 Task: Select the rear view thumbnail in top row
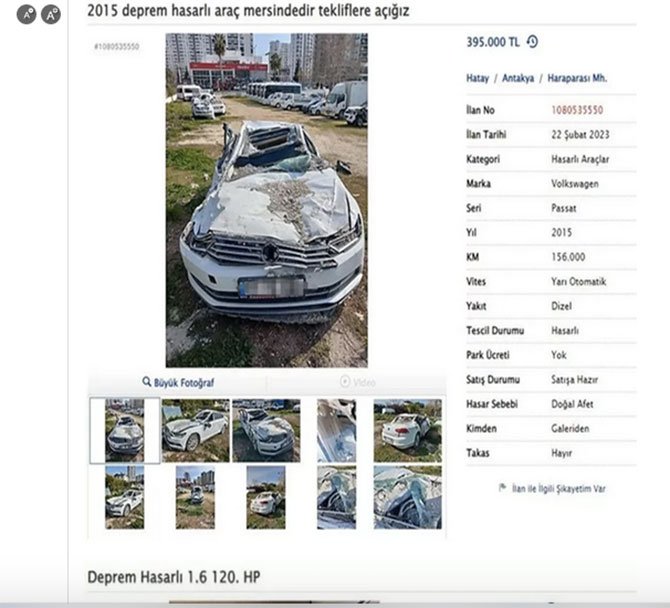408,430
